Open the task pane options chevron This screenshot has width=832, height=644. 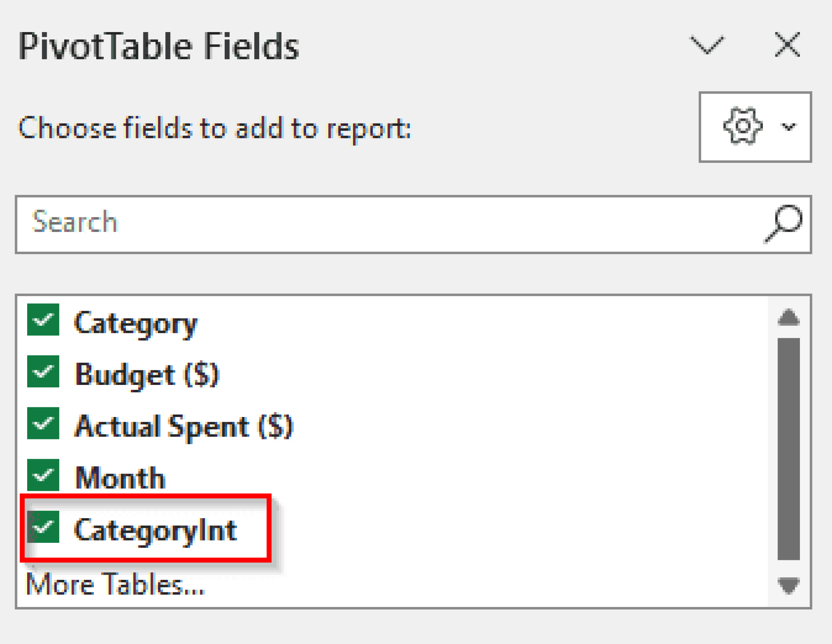707,45
